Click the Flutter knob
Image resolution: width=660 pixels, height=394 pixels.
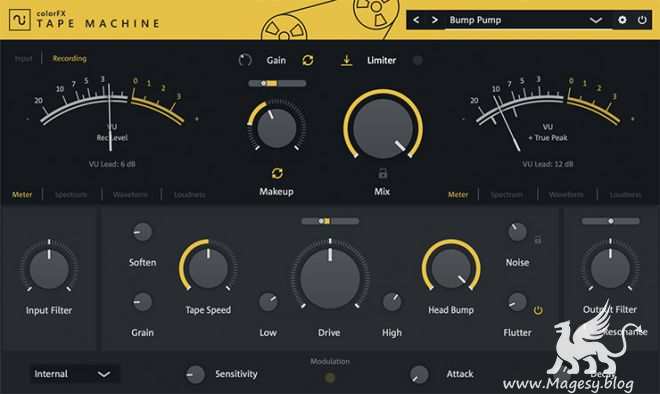coord(517,302)
